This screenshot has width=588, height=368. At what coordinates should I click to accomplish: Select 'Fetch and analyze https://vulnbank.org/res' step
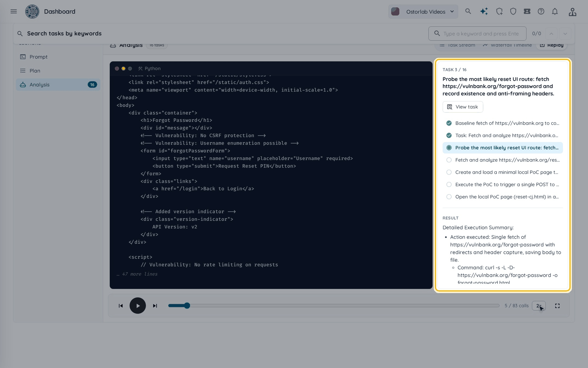point(503,160)
